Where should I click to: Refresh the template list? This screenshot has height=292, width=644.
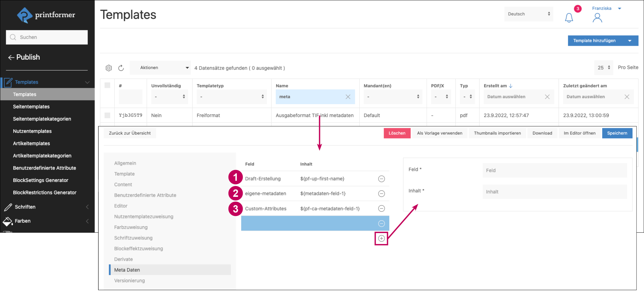coord(121,68)
